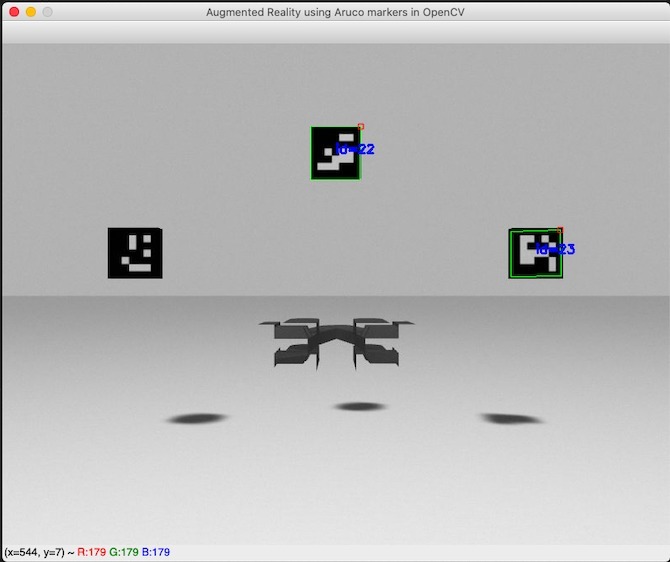This screenshot has height=562, width=670.
Task: Click the Aruco marker labeled id=22
Action: (336, 153)
